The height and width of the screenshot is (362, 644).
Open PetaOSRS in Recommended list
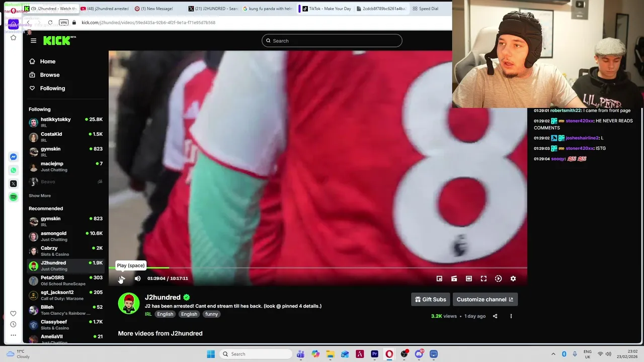pos(66,281)
